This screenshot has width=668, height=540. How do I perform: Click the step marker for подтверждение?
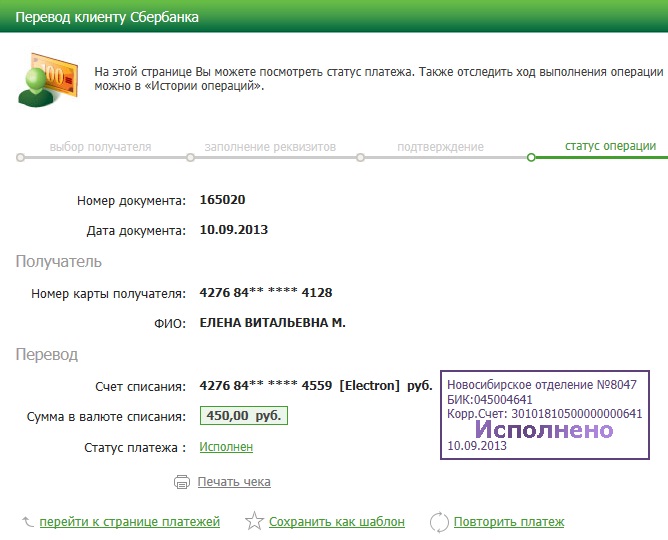coord(360,158)
